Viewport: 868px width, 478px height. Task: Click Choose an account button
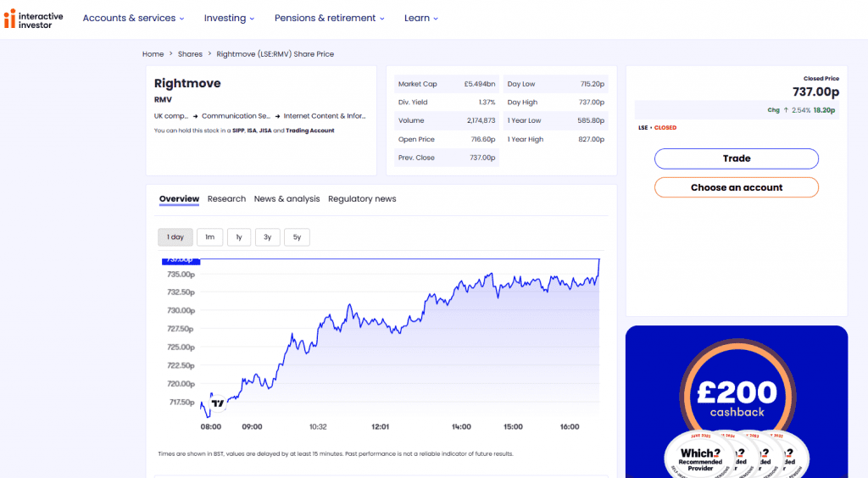pos(736,187)
